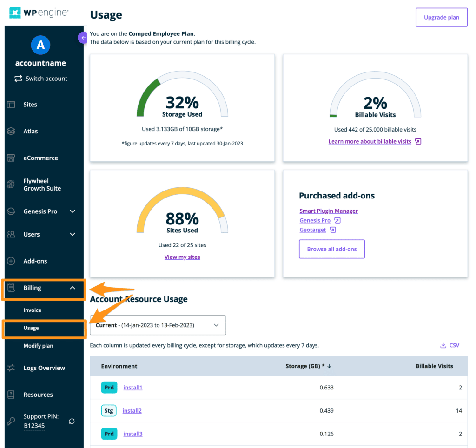The height and width of the screenshot is (448, 476).
Task: Open the Current billing cycle dropdown
Action: tap(158, 325)
